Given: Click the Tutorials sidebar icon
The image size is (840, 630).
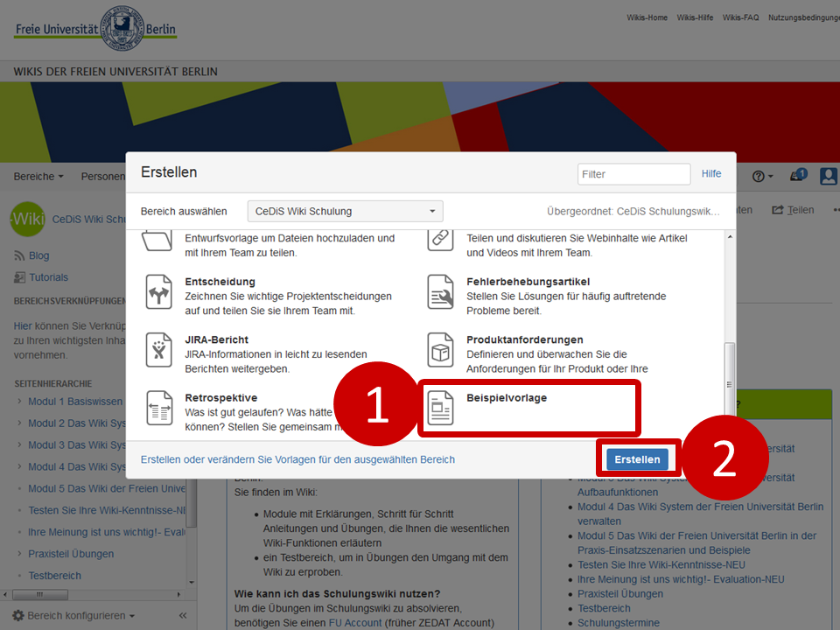Looking at the screenshot, I should coord(19,277).
